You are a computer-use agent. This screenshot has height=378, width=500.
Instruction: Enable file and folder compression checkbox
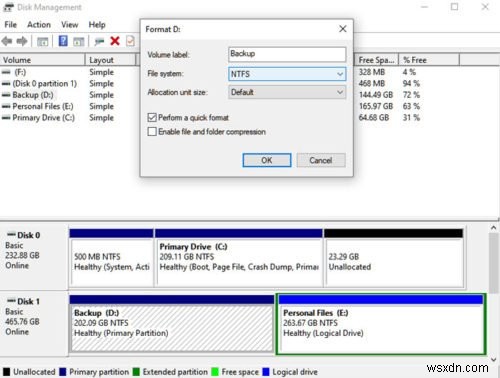point(152,131)
